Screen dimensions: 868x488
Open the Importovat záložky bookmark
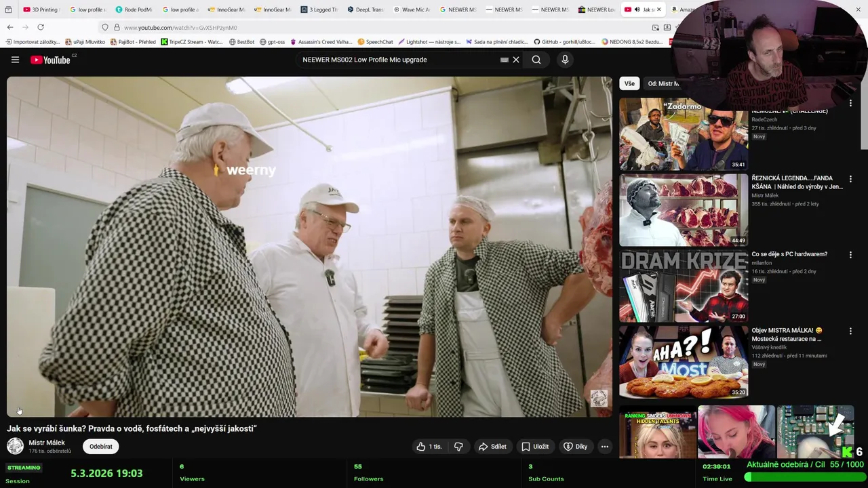coord(32,42)
